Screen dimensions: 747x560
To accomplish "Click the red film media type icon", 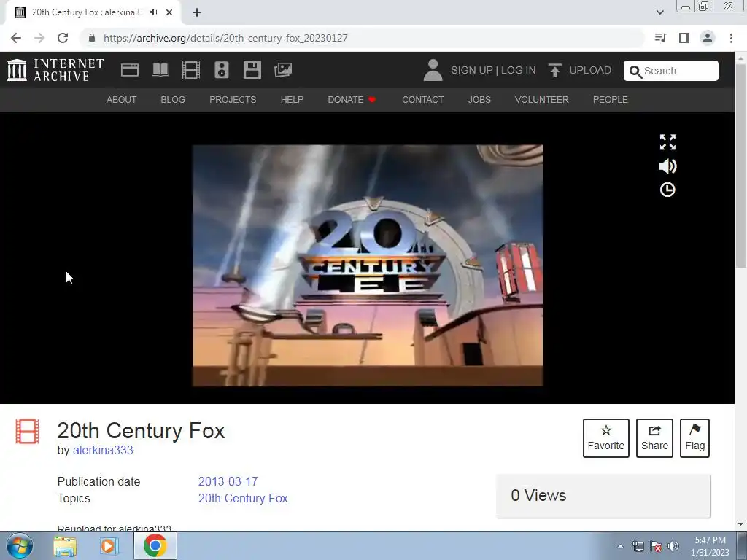I will coord(27,431).
